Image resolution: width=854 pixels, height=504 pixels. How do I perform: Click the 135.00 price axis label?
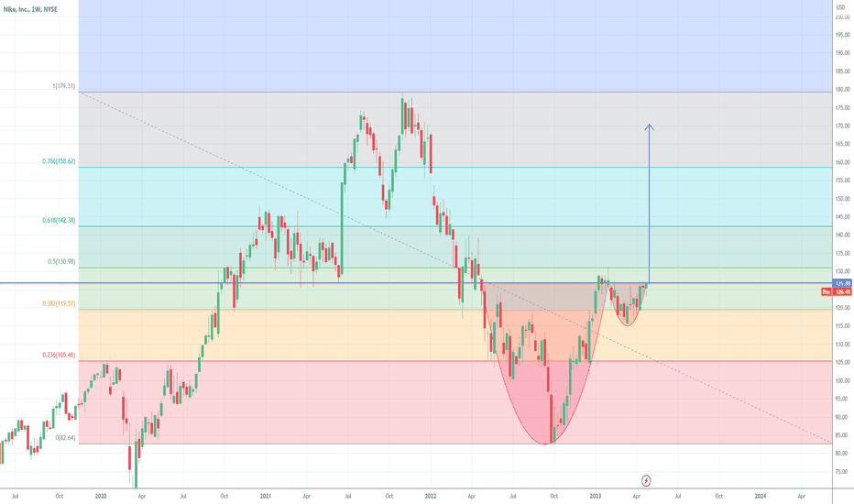click(x=842, y=253)
